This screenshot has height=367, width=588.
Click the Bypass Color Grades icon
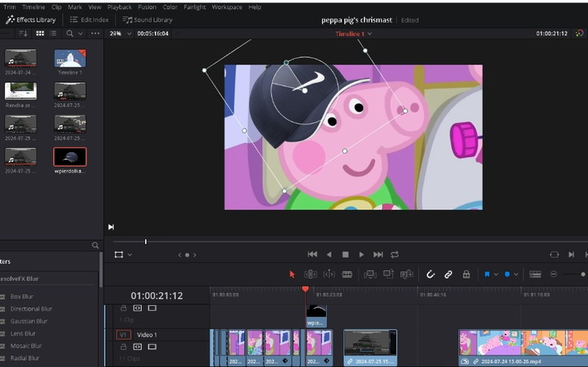pyautogui.click(x=579, y=33)
